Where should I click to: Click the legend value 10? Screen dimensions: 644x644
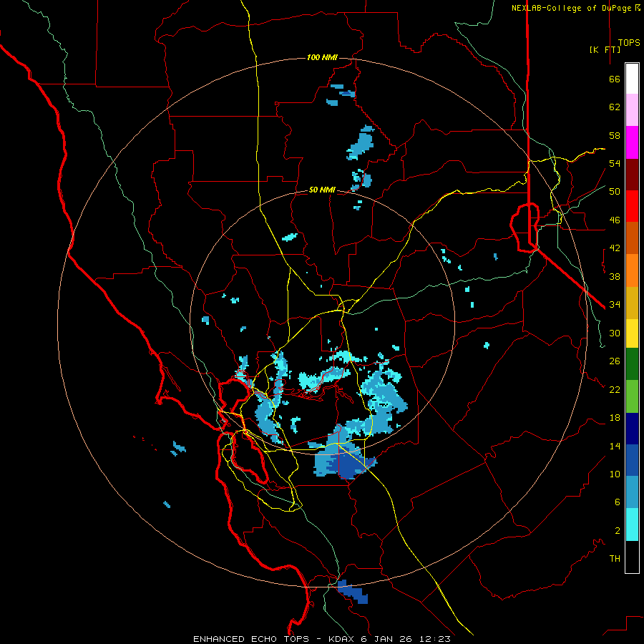[615, 474]
